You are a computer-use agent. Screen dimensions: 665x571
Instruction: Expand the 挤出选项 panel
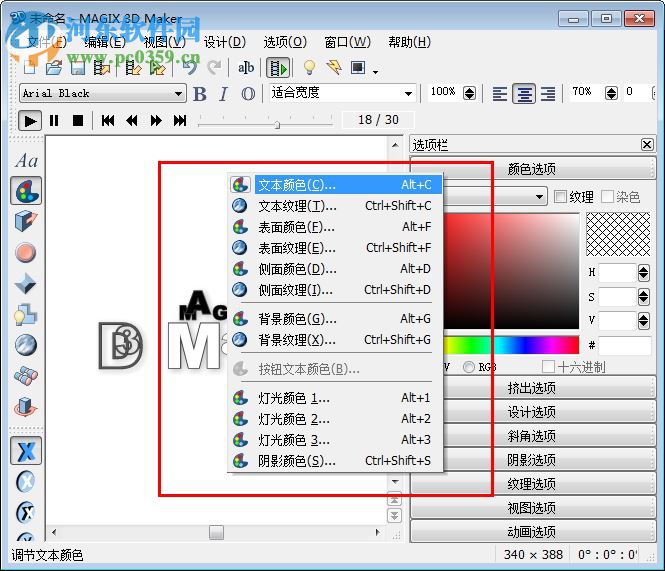(x=533, y=388)
